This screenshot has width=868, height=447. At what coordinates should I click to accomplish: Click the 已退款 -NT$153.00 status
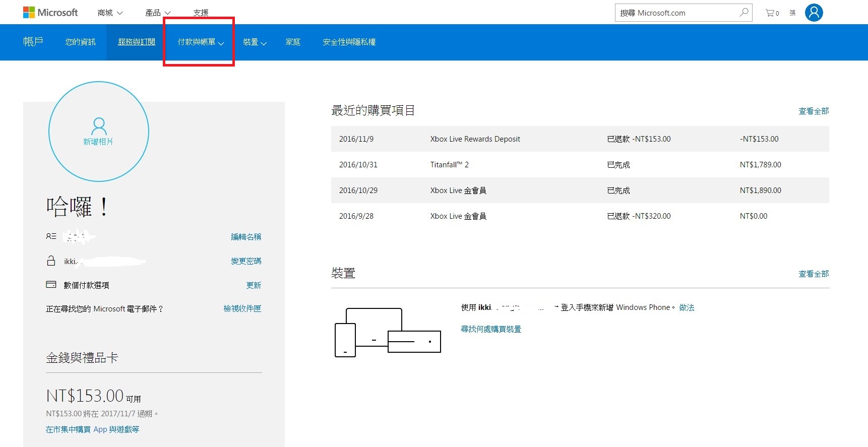pyautogui.click(x=639, y=139)
